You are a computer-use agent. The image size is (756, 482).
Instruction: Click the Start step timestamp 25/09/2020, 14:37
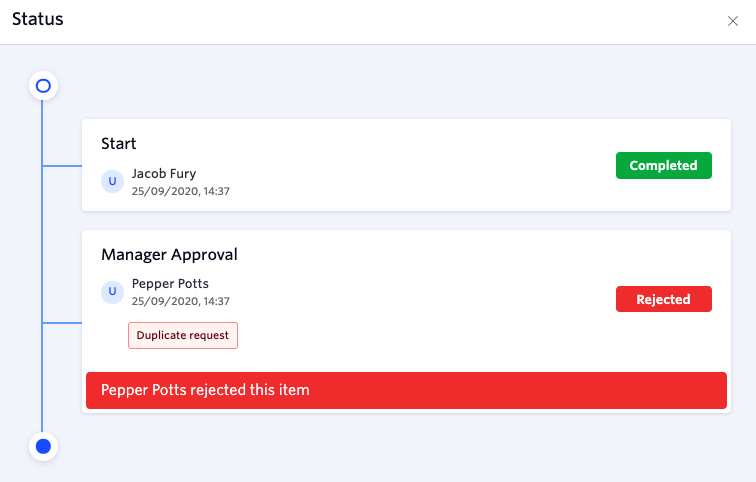point(181,191)
